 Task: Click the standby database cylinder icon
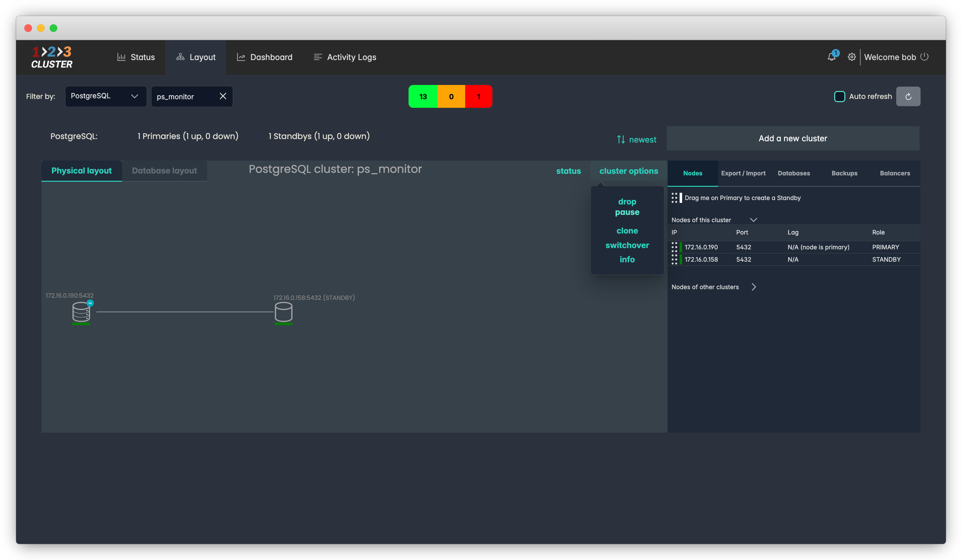tap(283, 312)
